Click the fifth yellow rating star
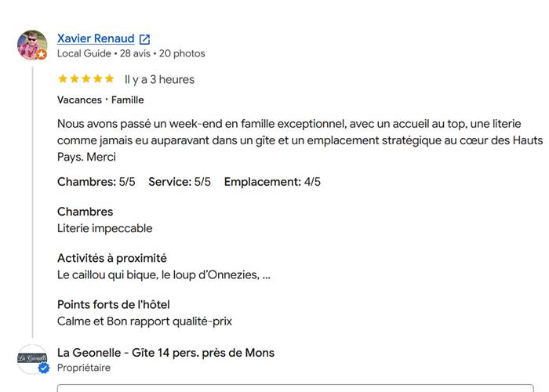 point(110,78)
